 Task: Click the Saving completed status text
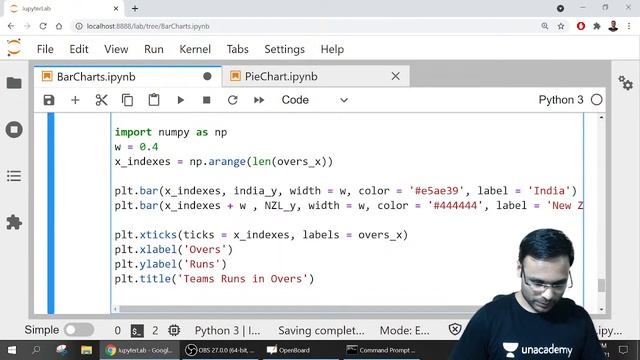[321, 330]
